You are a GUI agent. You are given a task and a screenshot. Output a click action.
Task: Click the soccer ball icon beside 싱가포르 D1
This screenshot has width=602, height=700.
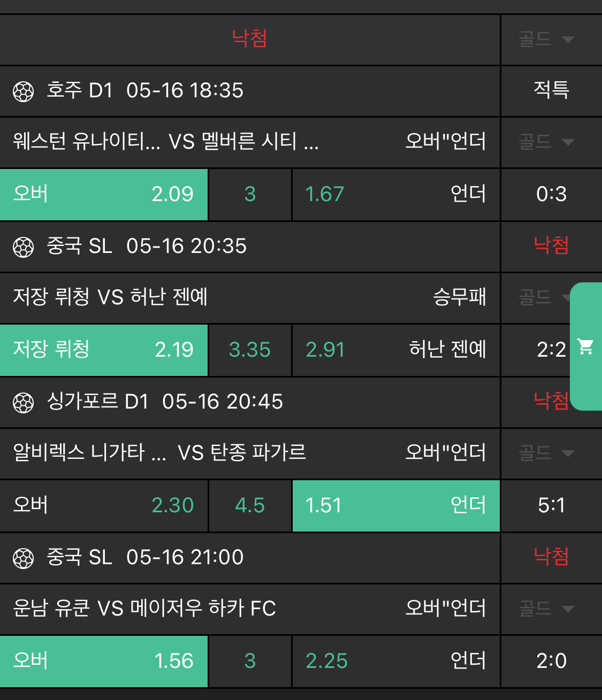[x=24, y=403]
